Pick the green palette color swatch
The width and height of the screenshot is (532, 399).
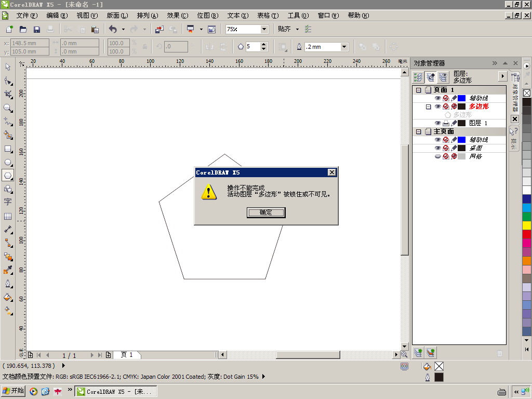point(527,216)
